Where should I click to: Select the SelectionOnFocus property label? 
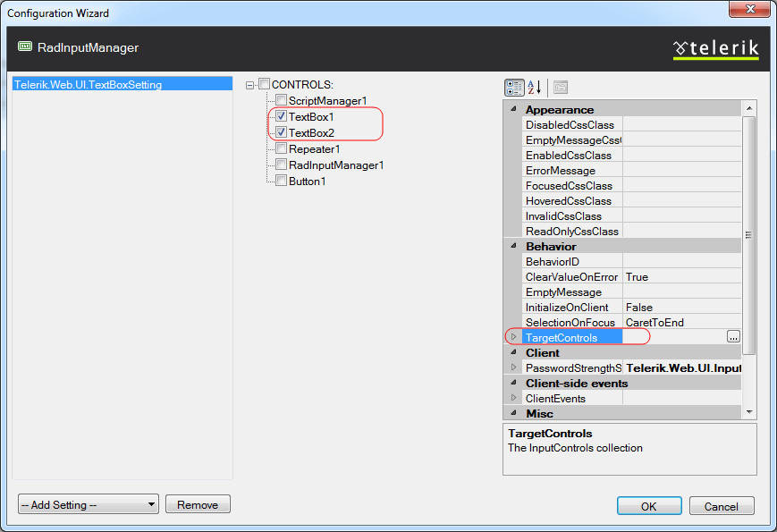(570, 323)
